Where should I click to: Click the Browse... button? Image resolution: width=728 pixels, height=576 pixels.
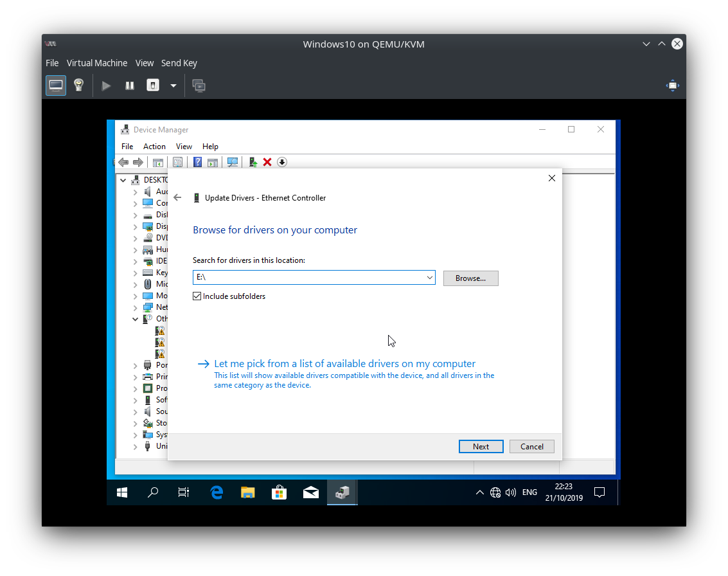pyautogui.click(x=471, y=278)
